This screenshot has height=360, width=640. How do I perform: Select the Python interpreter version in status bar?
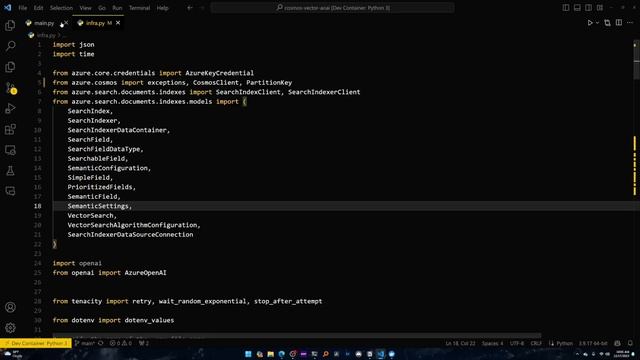593,343
